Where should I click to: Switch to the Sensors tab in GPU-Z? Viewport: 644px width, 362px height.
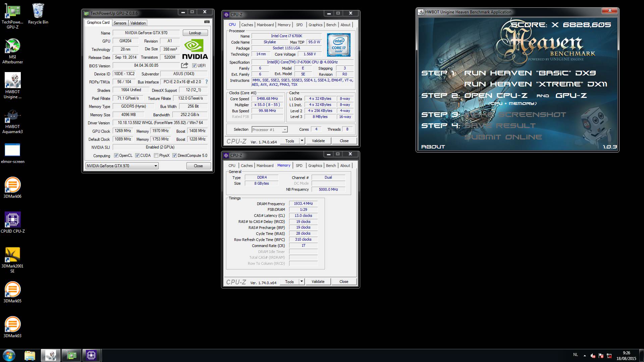coord(120,23)
